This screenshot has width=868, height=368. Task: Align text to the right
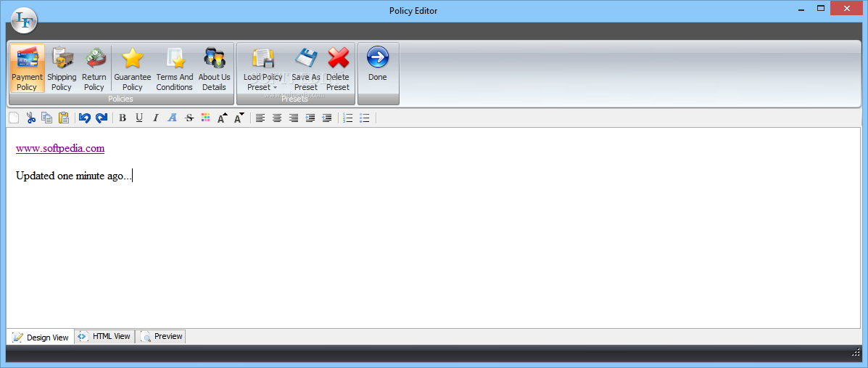pyautogui.click(x=294, y=118)
